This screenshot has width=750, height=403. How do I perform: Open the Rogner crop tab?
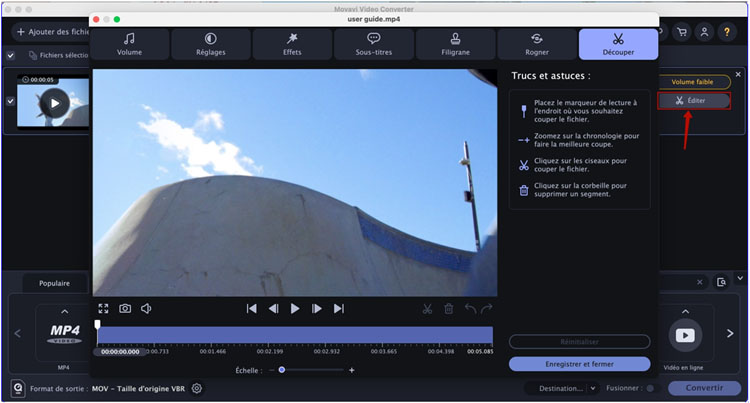pos(537,44)
